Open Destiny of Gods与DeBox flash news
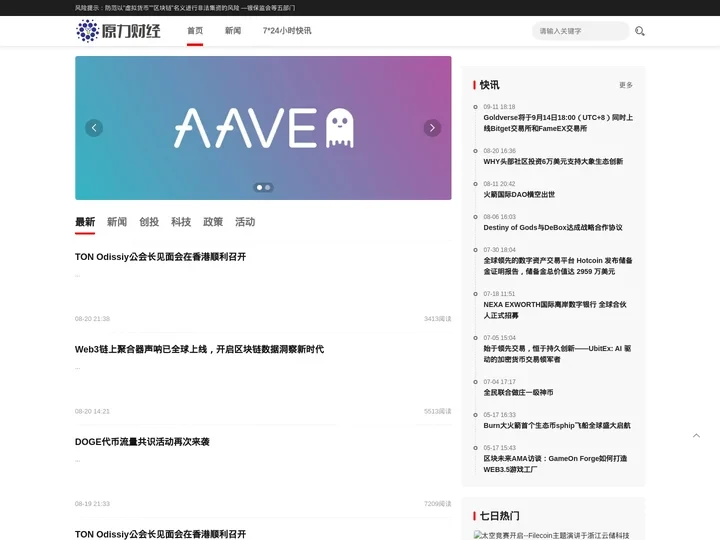The width and height of the screenshot is (720, 540). (x=553, y=228)
